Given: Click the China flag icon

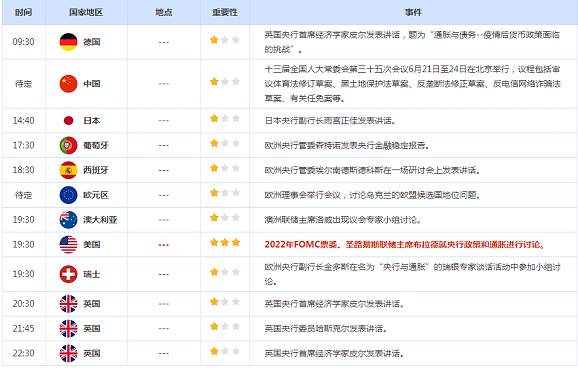Looking at the screenshot, I should (69, 84).
